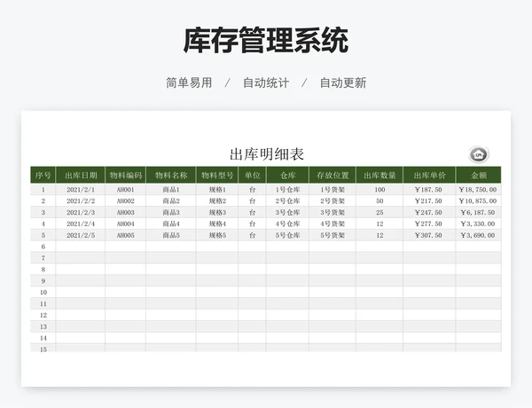
Task: Select amount cell ¥10,875.00
Action: click(x=479, y=201)
